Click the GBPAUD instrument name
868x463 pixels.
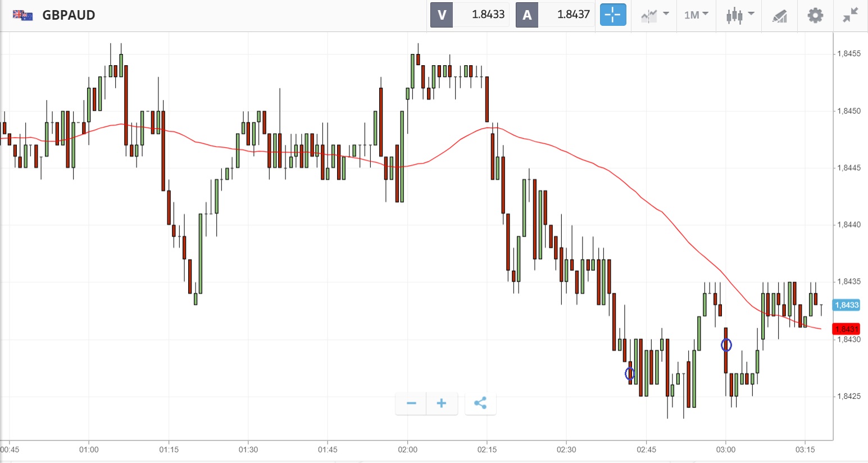point(69,15)
